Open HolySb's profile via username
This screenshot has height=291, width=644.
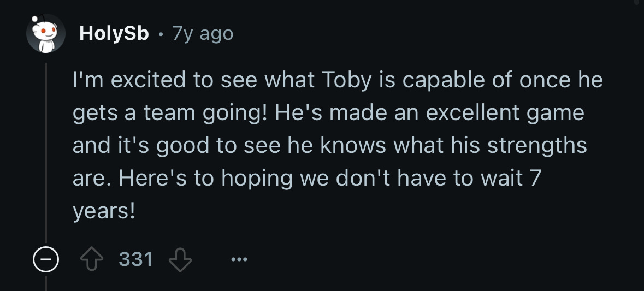coord(114,34)
